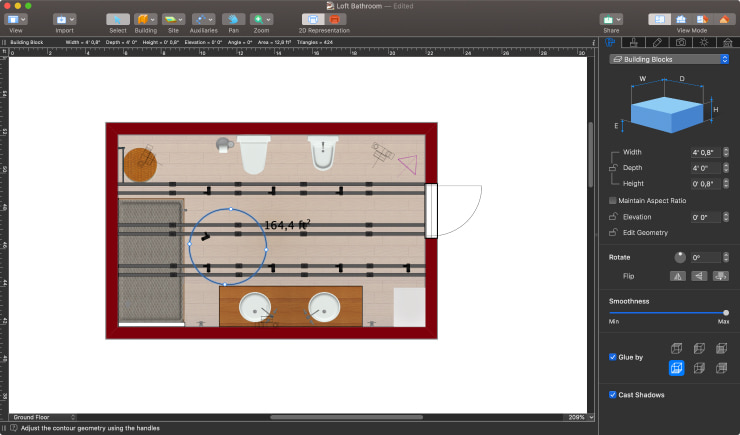740x435 pixels.
Task: Click the bidet in the floor plan
Action: [x=323, y=153]
